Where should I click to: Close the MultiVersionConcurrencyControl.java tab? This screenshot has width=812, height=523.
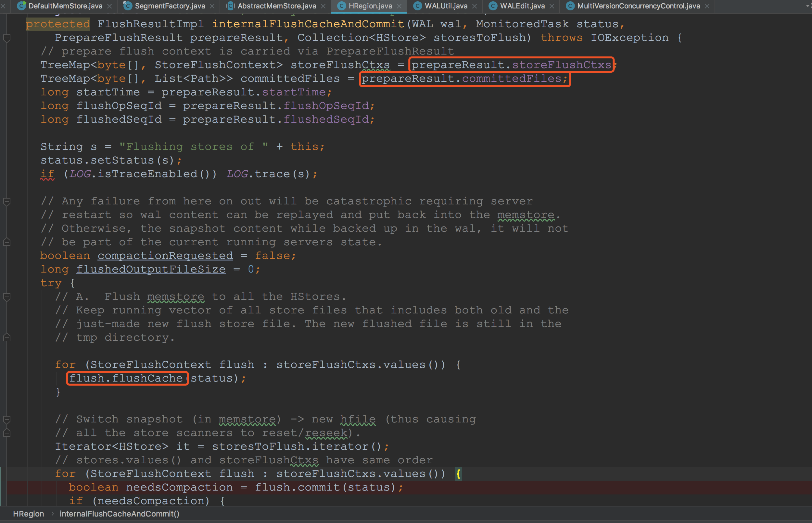(707, 6)
